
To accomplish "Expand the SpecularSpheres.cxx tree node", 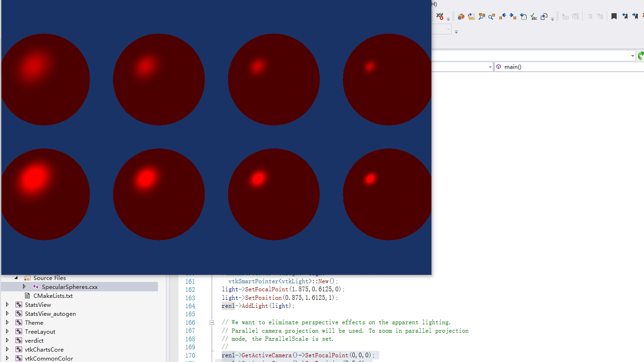I will (x=25, y=287).
